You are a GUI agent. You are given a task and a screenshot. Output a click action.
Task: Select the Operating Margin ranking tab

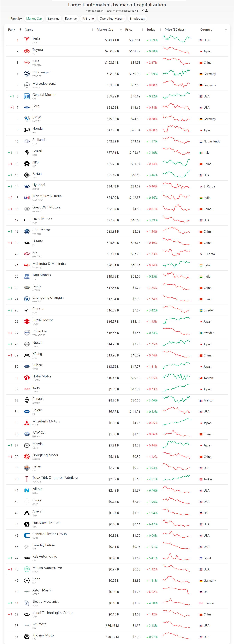[x=112, y=19]
